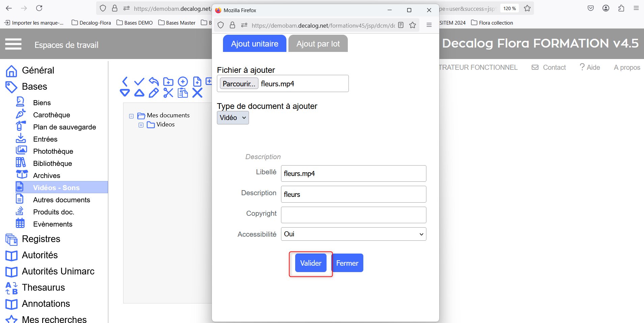The height and width of the screenshot is (323, 644).
Task: Click the paste clipboard icon
Action: tap(183, 93)
